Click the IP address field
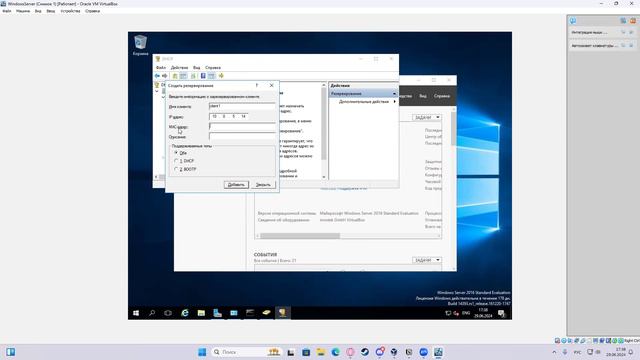This screenshot has height=360, width=640. click(x=229, y=116)
